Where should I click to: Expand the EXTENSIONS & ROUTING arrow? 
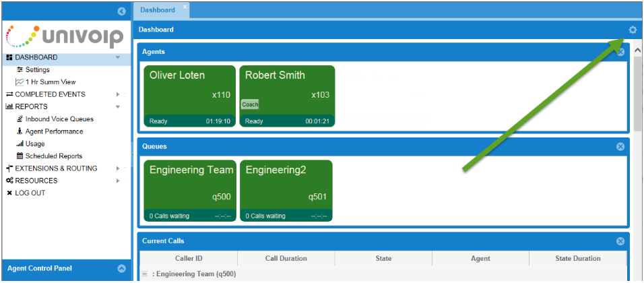(118, 168)
